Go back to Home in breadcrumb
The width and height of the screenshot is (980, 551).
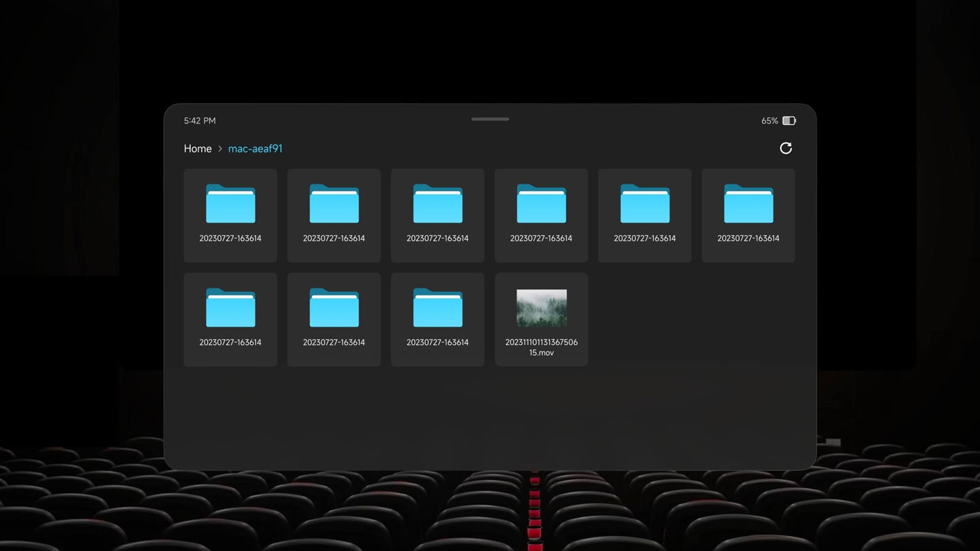point(198,148)
